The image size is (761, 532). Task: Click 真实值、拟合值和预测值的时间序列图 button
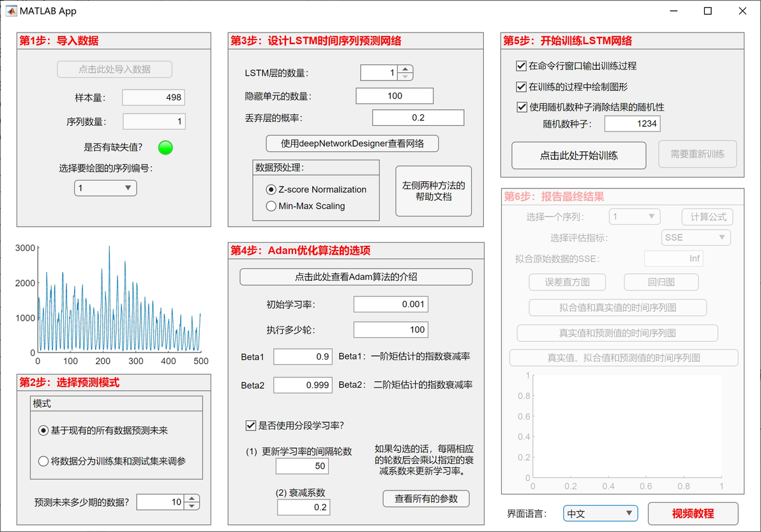click(x=624, y=358)
